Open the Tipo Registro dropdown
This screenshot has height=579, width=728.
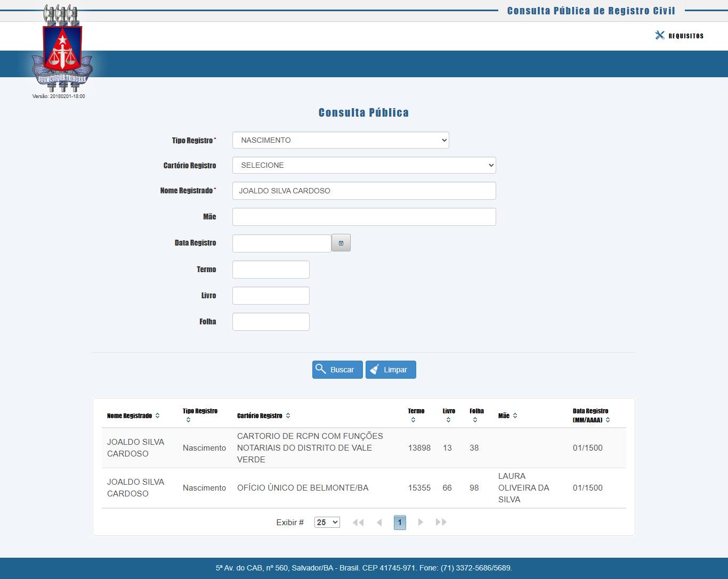(341, 140)
